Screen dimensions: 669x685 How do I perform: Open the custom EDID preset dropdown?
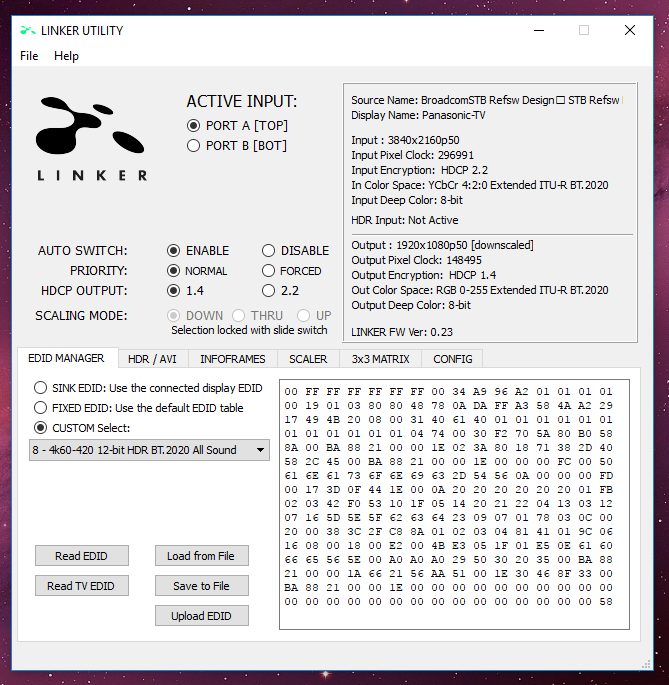point(149,450)
